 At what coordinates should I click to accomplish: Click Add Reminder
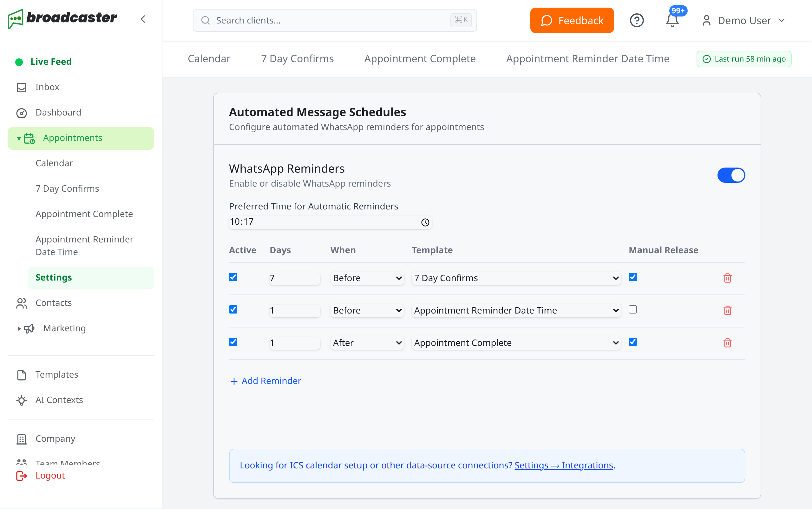(265, 381)
